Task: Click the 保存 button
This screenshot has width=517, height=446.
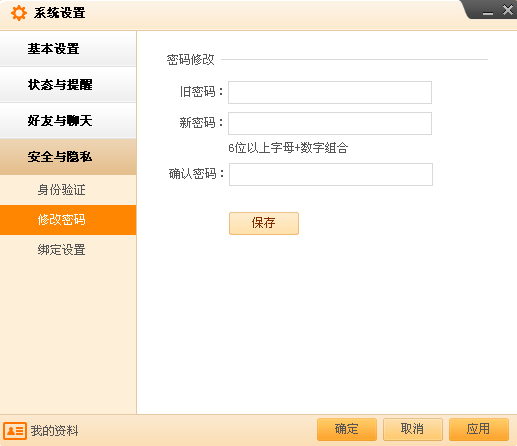Action: (264, 223)
